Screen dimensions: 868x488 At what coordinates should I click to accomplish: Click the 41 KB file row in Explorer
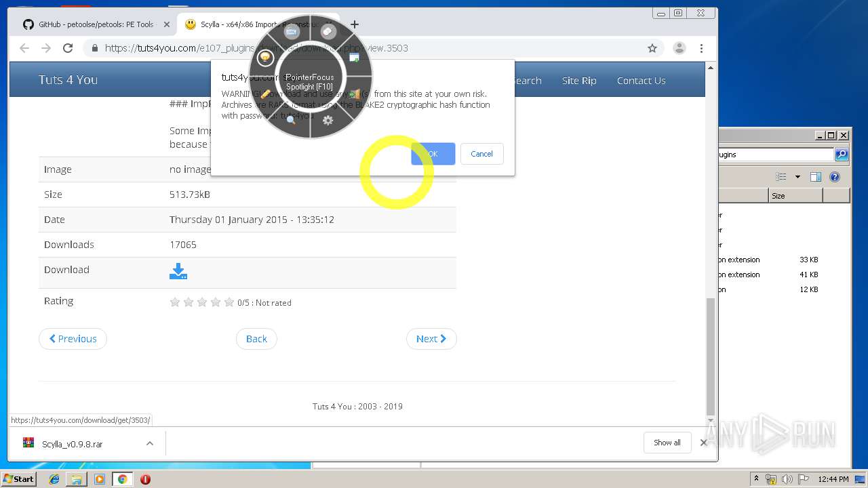[x=784, y=274]
